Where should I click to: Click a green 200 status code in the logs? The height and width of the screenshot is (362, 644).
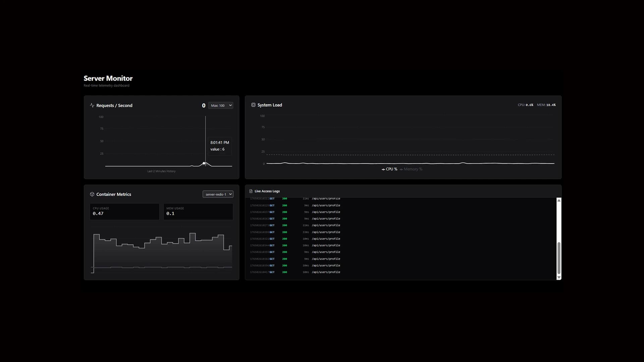tap(284, 239)
